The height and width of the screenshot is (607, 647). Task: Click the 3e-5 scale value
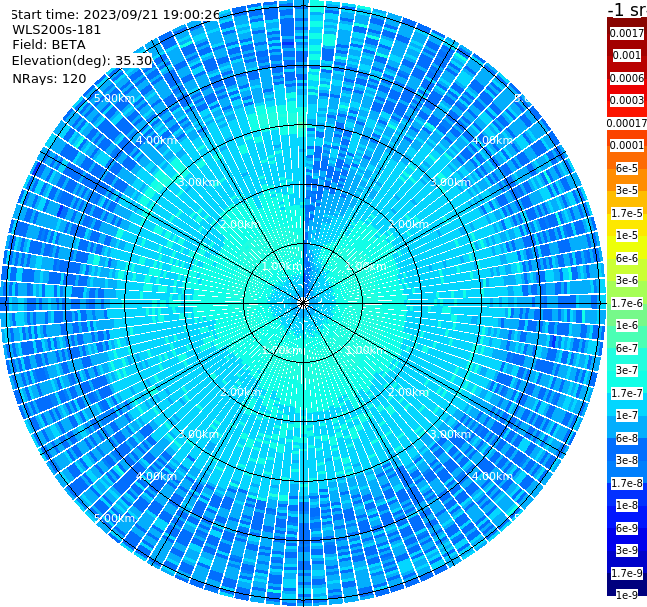tap(626, 190)
